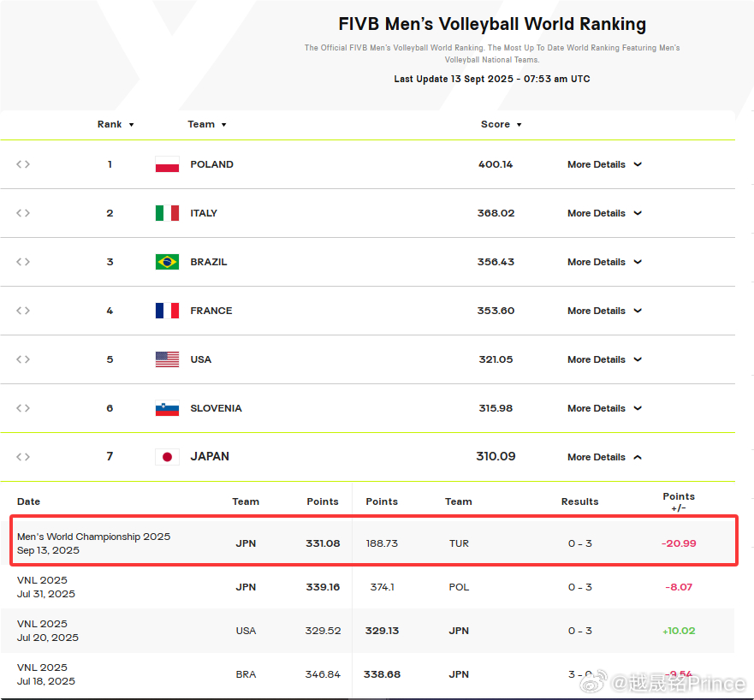
Task: Click the France flag icon
Action: pos(167,311)
